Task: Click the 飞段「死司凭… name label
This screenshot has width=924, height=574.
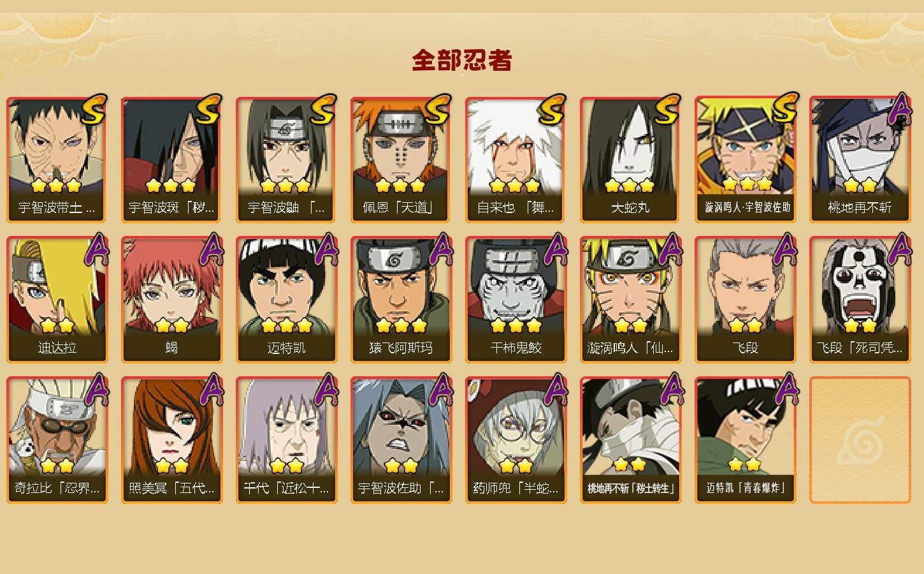Action: 860,348
